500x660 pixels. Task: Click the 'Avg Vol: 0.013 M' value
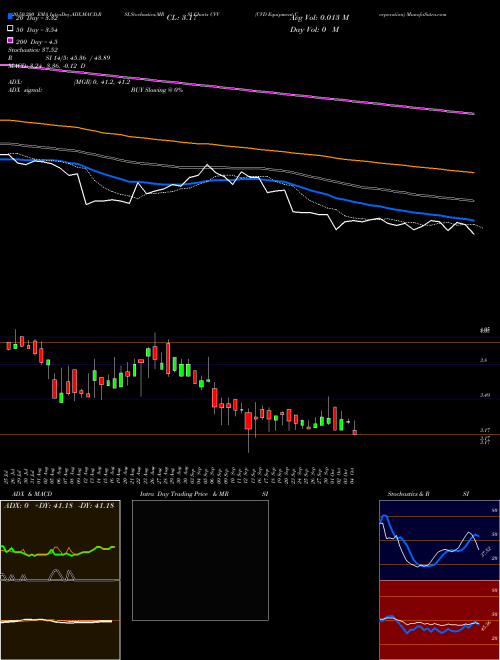coord(319,18)
